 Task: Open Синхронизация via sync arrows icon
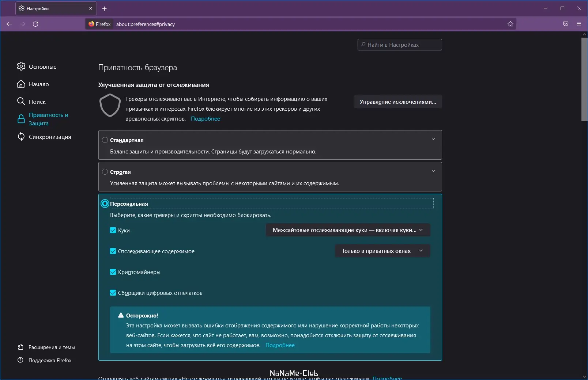21,137
